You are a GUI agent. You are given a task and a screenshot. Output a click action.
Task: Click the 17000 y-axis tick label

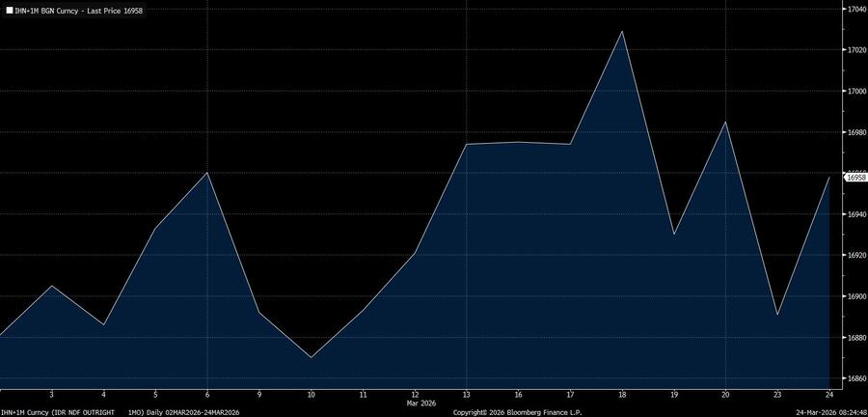[x=854, y=91]
